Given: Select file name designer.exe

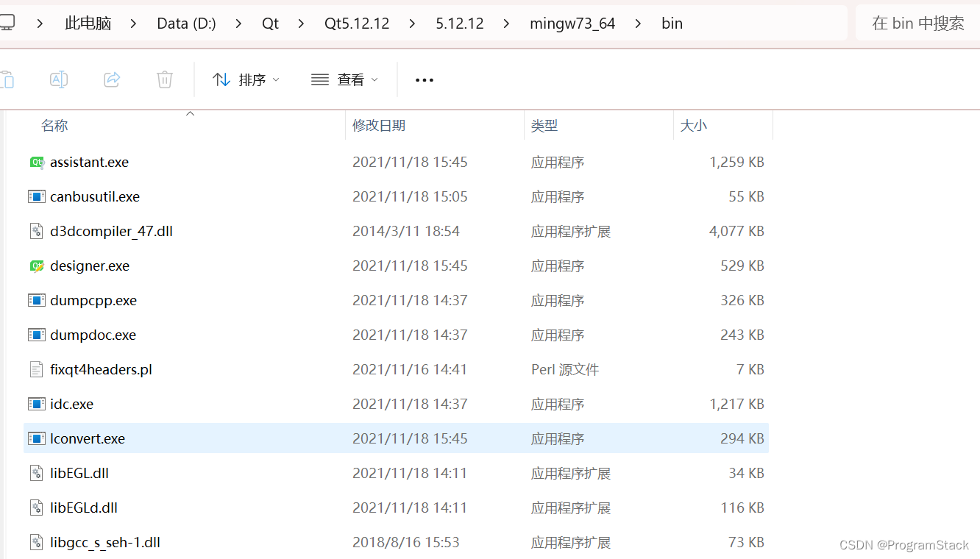Looking at the screenshot, I should click(x=90, y=266).
